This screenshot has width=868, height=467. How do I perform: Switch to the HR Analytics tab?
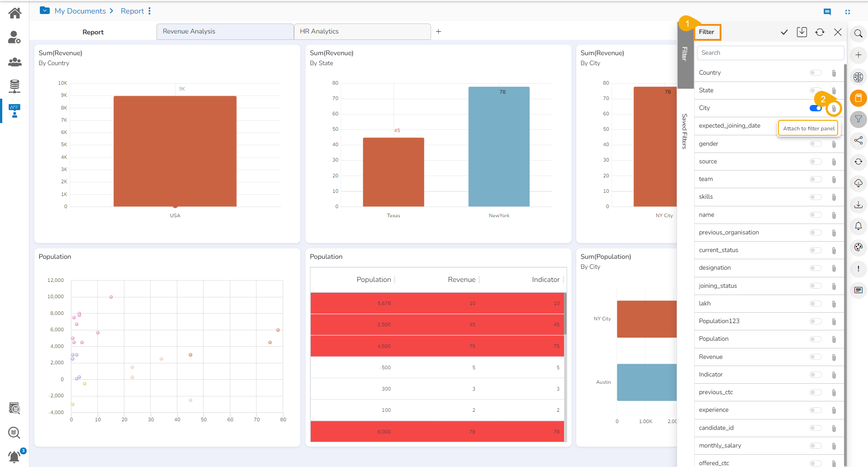362,32
